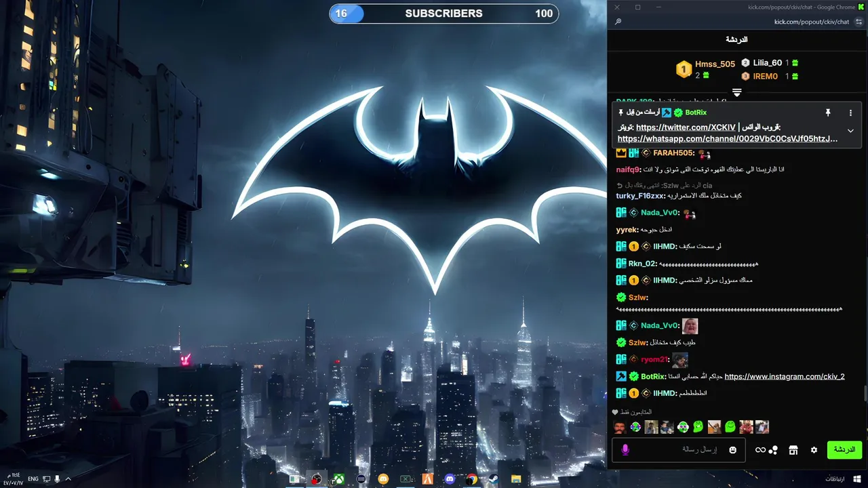Open the blue Discord icon in taskbar

pyautogui.click(x=450, y=479)
